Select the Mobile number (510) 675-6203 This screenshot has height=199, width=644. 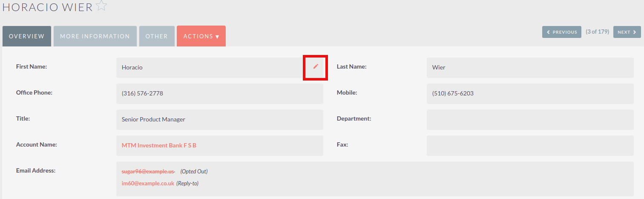(453, 93)
